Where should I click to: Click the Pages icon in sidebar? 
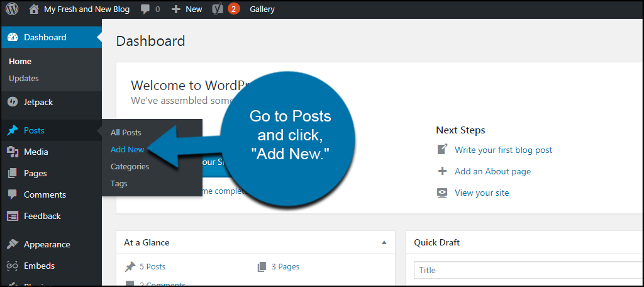[x=13, y=173]
